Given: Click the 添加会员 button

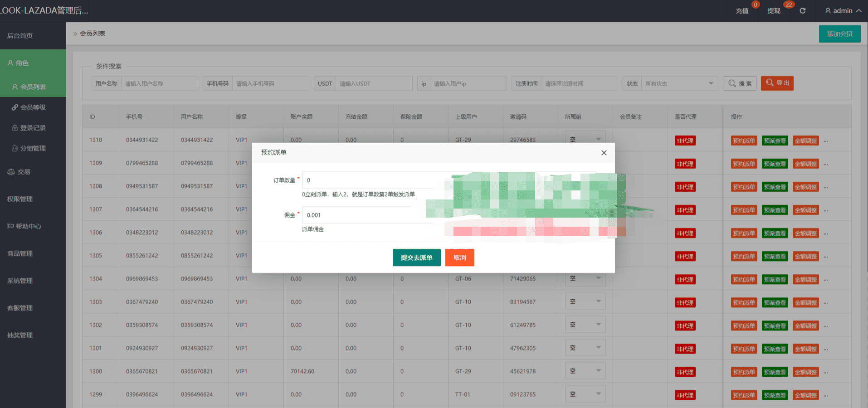Looking at the screenshot, I should click(839, 34).
